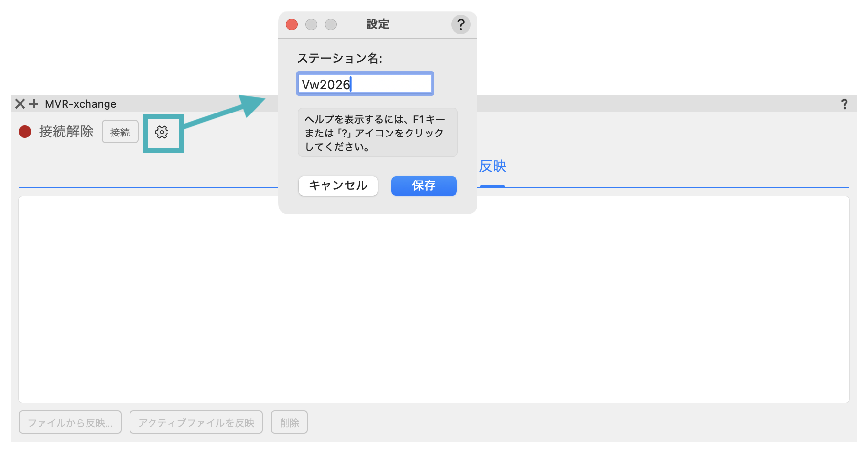Click the question mark button in 設定 dialog
868x452 pixels.
tap(460, 24)
